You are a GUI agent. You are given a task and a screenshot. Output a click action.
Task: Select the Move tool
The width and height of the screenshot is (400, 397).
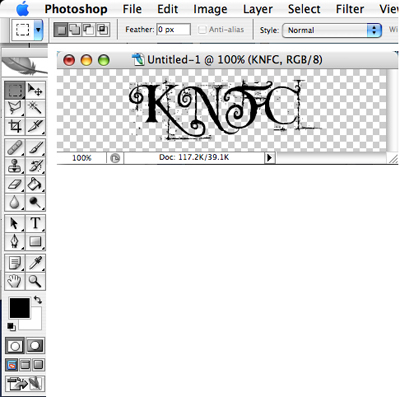pyautogui.click(x=35, y=90)
